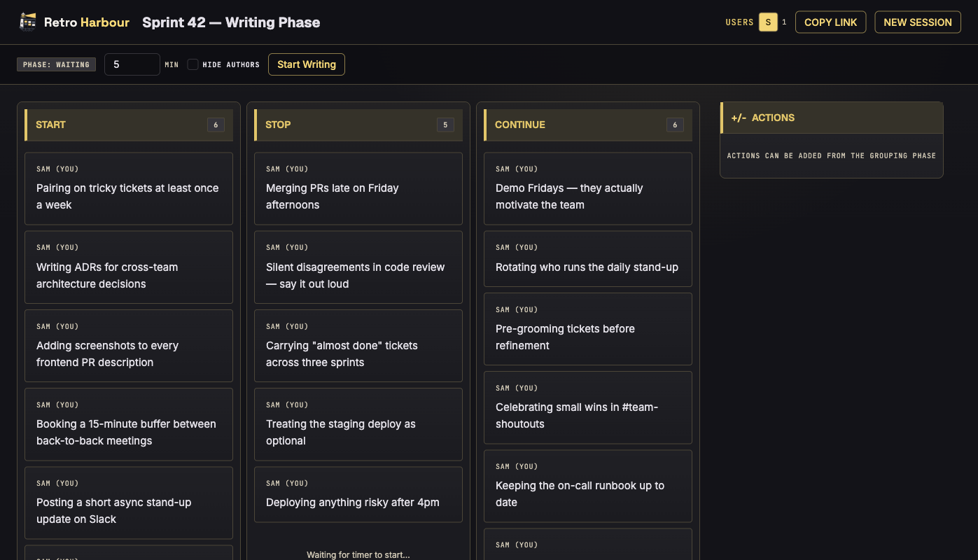Select card "Keeping the on-call runbook up to date"
Image resolution: width=978 pixels, height=560 pixels.
point(588,486)
